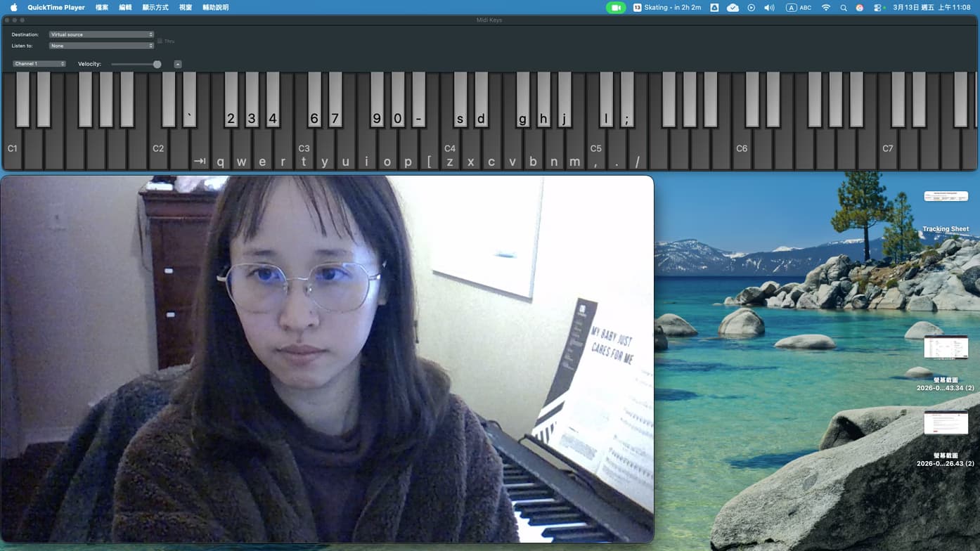Click the cloud sync icon in the menu bar
This screenshot has height=551, width=980.
[733, 7]
